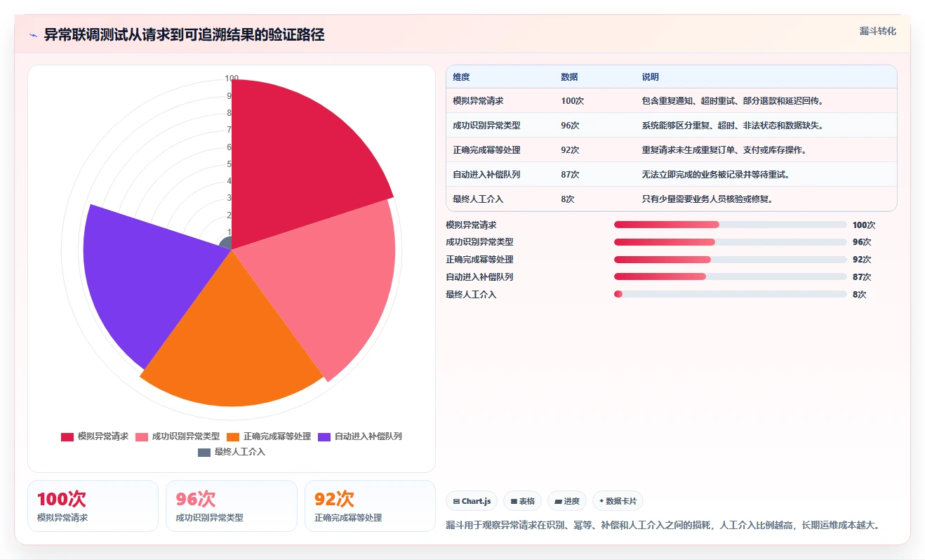Click the 8次 table cell

click(x=568, y=199)
